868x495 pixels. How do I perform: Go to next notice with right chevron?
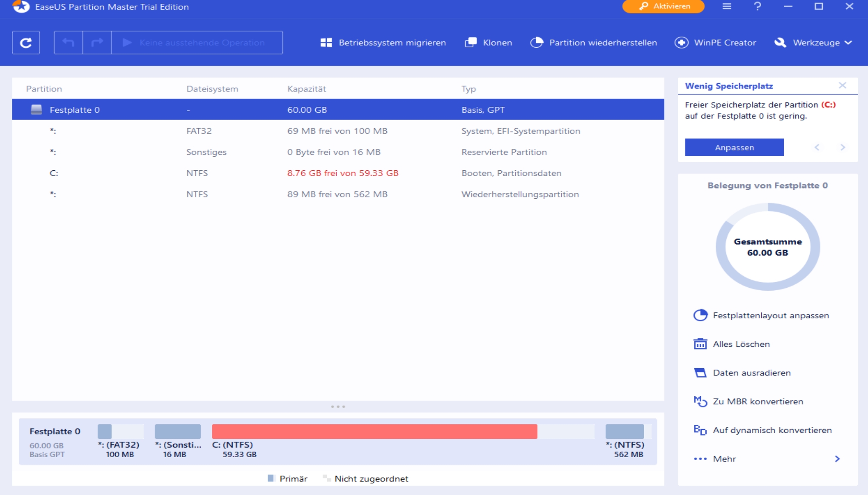(x=842, y=147)
